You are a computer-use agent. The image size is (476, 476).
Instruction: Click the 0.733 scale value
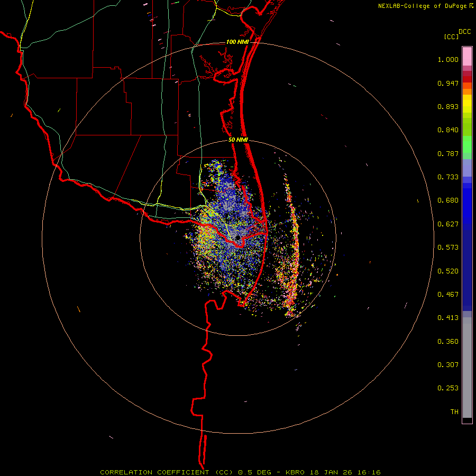tap(448, 177)
